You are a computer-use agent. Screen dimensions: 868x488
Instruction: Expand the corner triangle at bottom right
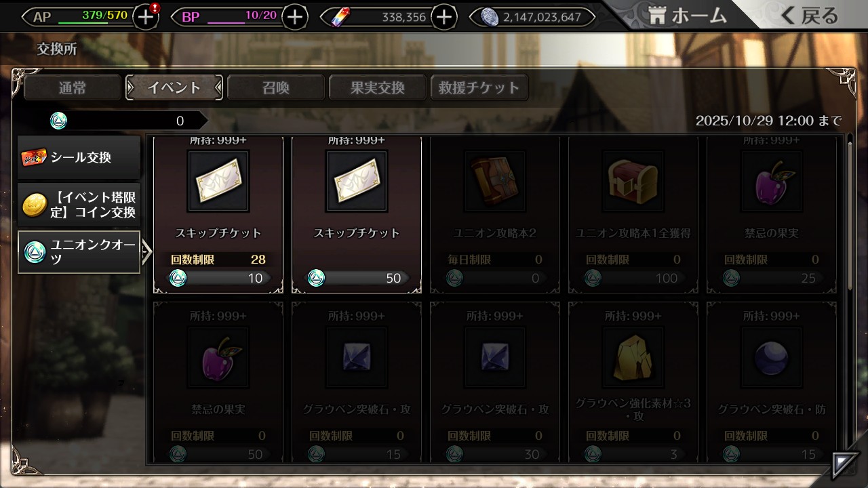tap(846, 465)
